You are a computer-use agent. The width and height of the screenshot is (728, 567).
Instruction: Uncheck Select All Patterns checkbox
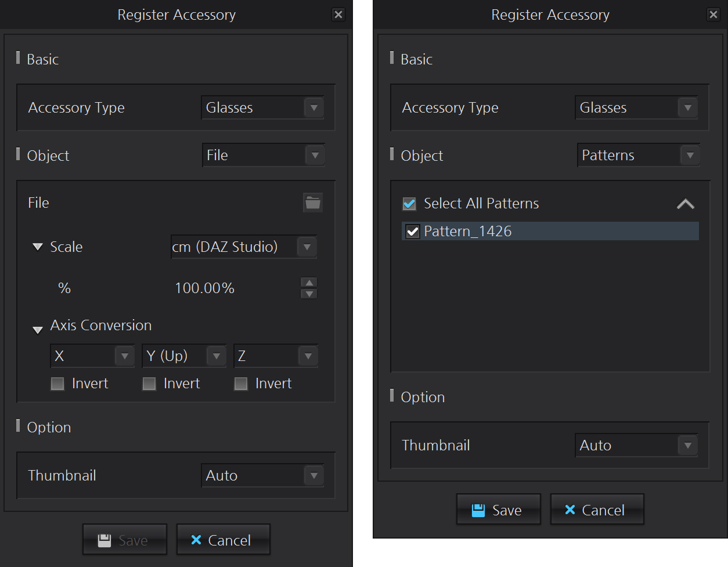pos(409,204)
